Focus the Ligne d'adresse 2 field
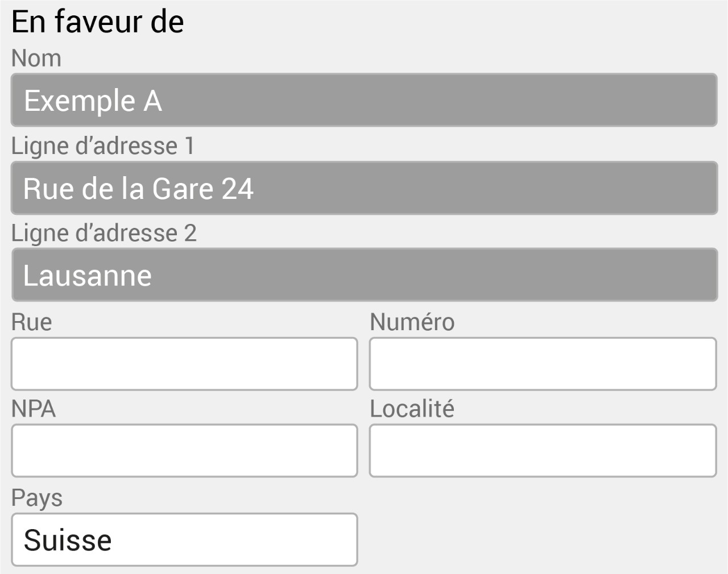This screenshot has width=728, height=574. point(364,275)
